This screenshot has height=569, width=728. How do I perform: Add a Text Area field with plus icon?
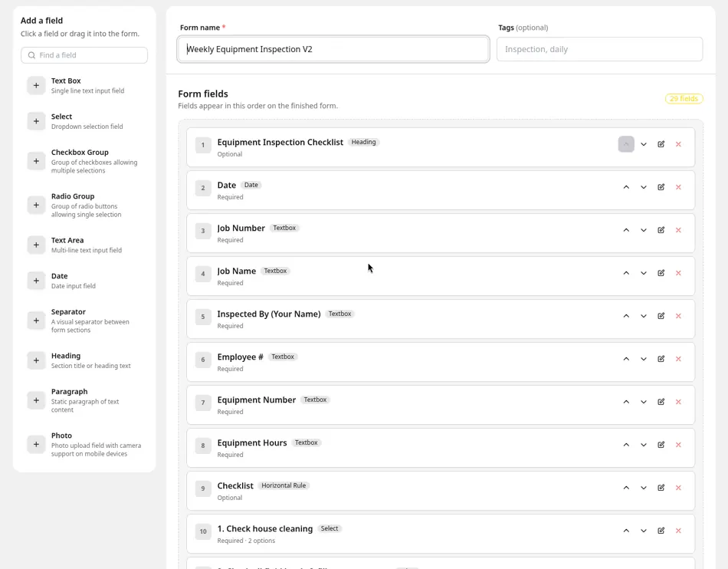point(36,245)
